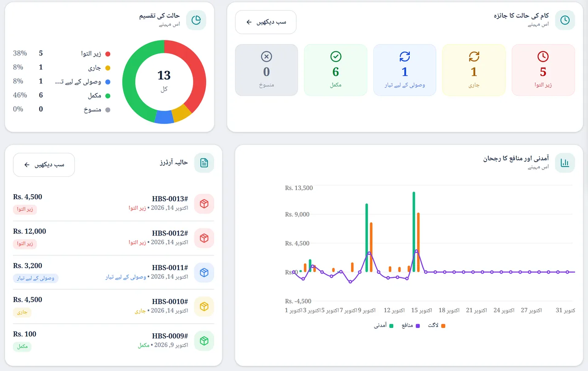Click the منسوخ status card showing 0

[266, 70]
